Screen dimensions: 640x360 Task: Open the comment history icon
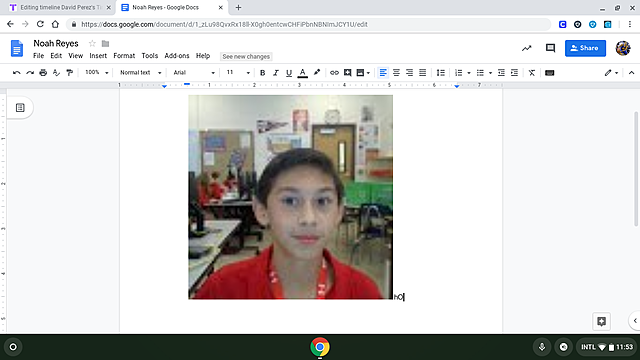pyautogui.click(x=550, y=48)
